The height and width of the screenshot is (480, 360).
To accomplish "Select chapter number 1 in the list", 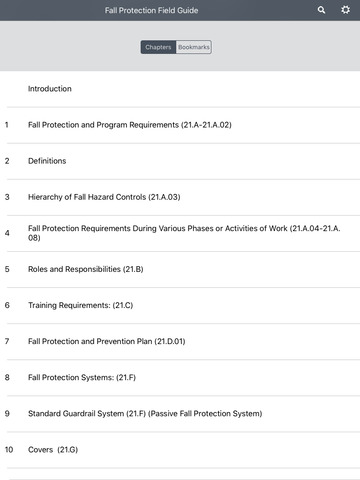I will click(7, 125).
